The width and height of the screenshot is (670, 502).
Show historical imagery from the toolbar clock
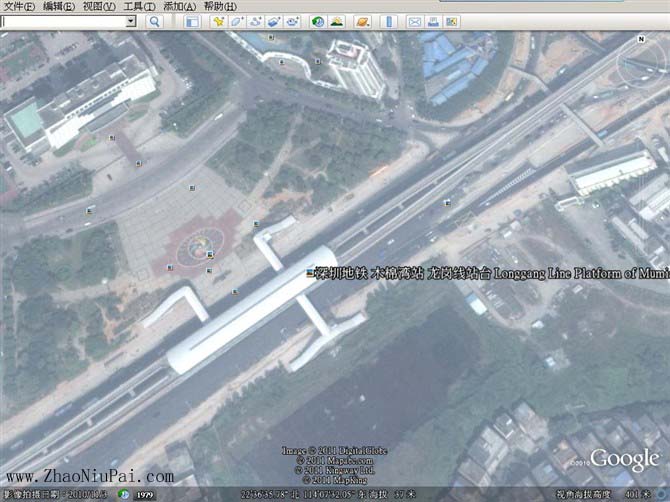(x=318, y=21)
